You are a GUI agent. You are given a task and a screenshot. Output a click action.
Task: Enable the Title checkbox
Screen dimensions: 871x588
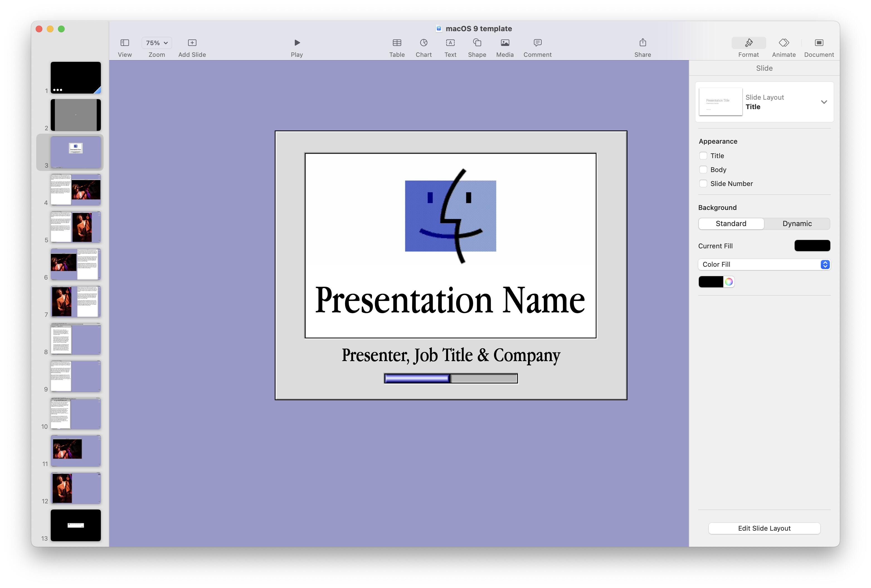[703, 156]
